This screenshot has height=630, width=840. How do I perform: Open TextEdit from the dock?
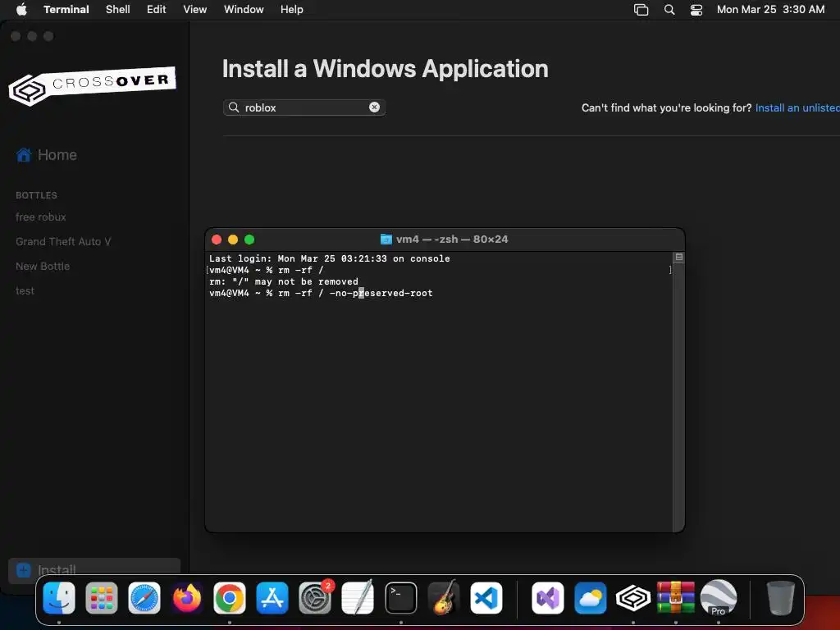[x=358, y=598]
